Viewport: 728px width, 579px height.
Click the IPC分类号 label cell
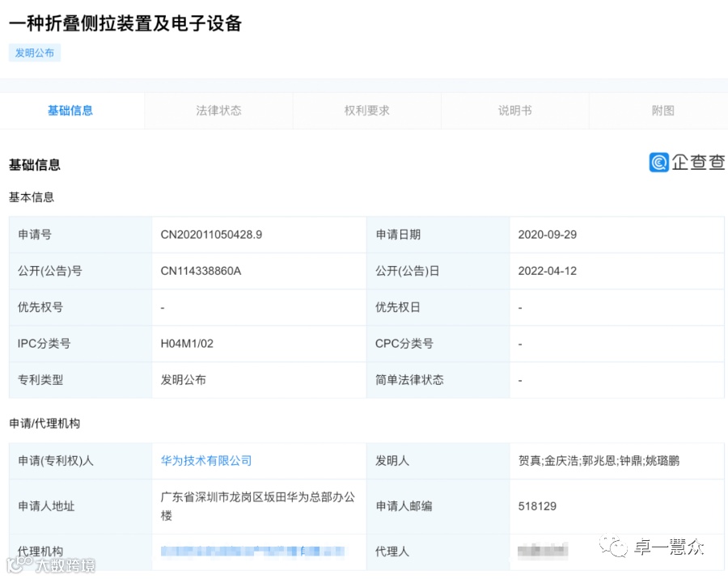[80, 344]
